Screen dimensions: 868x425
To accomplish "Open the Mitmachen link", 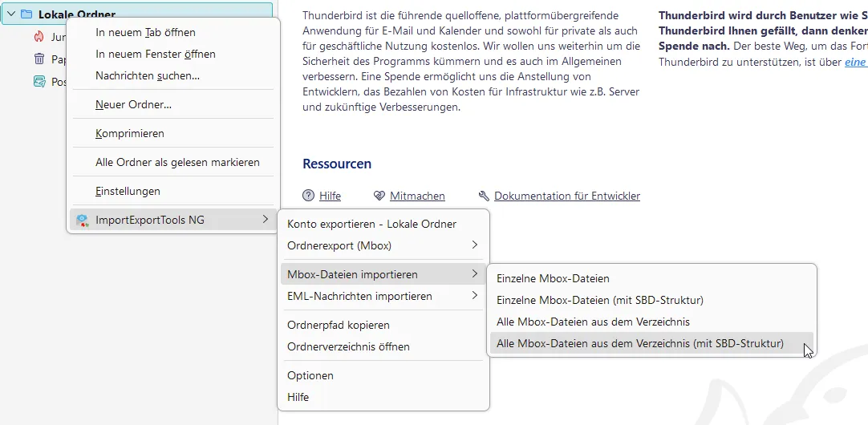I will tap(417, 196).
